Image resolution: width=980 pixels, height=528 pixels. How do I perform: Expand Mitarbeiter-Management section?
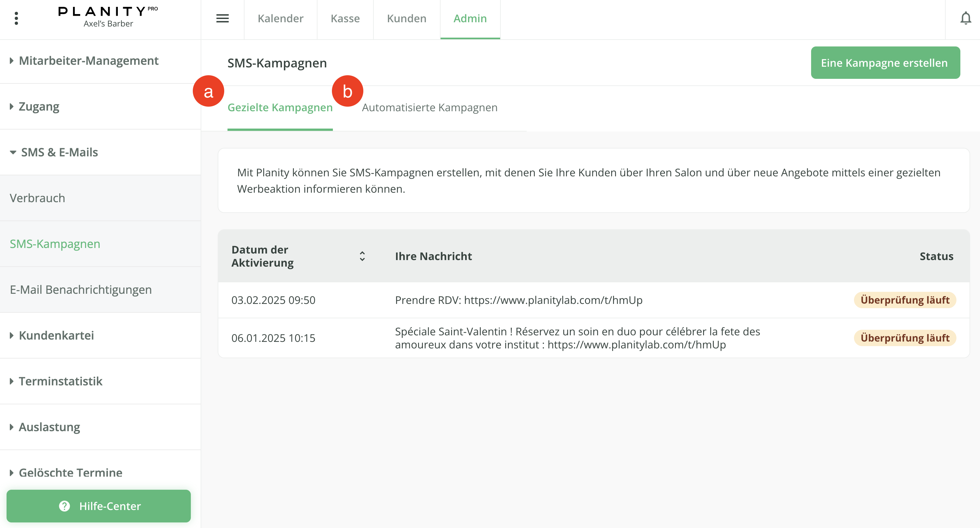[x=88, y=61]
